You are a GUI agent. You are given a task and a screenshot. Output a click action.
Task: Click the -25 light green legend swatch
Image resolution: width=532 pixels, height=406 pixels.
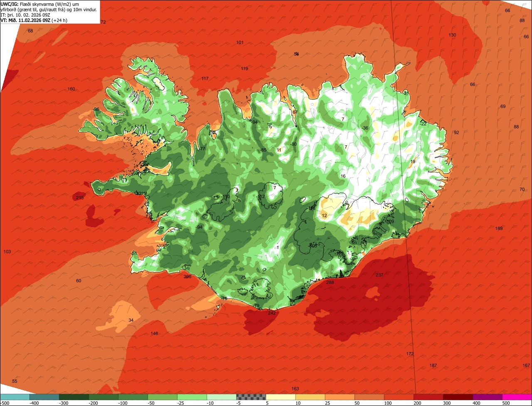click(x=192, y=397)
